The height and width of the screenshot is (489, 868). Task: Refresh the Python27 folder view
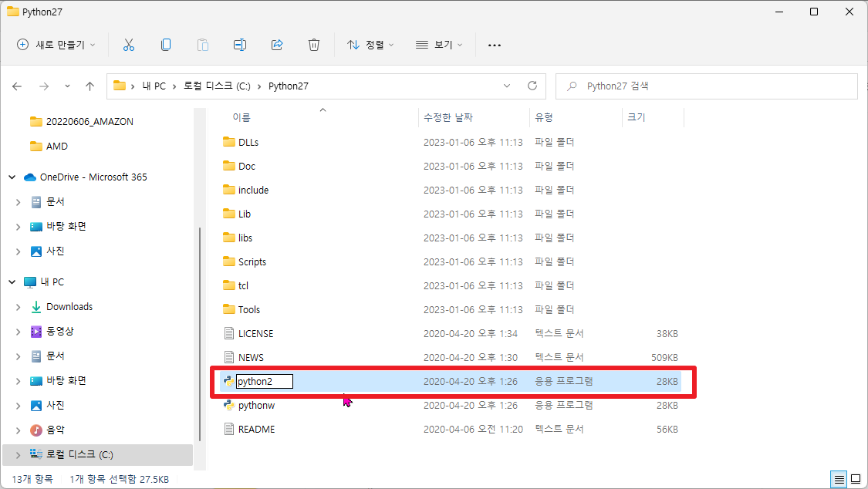532,86
